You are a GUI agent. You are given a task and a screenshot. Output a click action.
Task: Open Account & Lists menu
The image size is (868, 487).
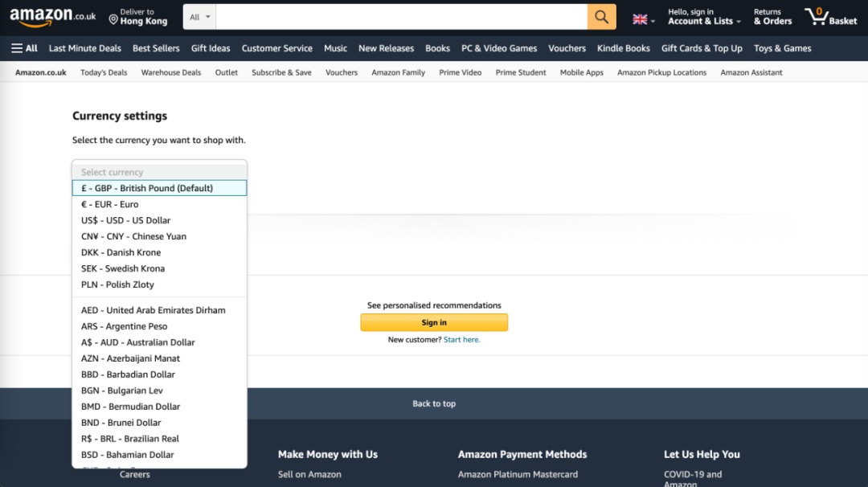point(703,17)
